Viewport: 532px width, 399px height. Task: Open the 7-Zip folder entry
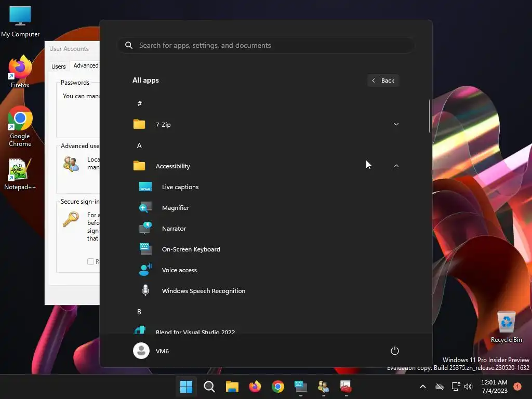point(266,125)
